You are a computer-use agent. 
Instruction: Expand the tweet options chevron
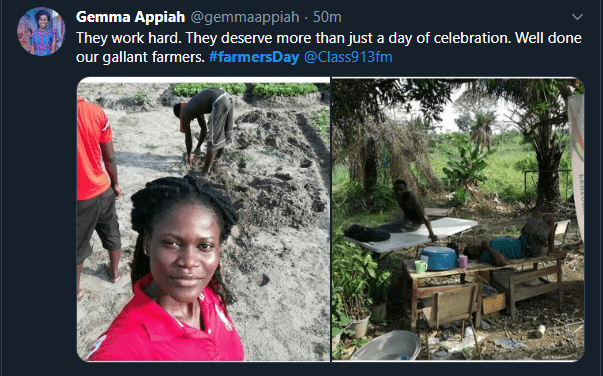point(577,17)
